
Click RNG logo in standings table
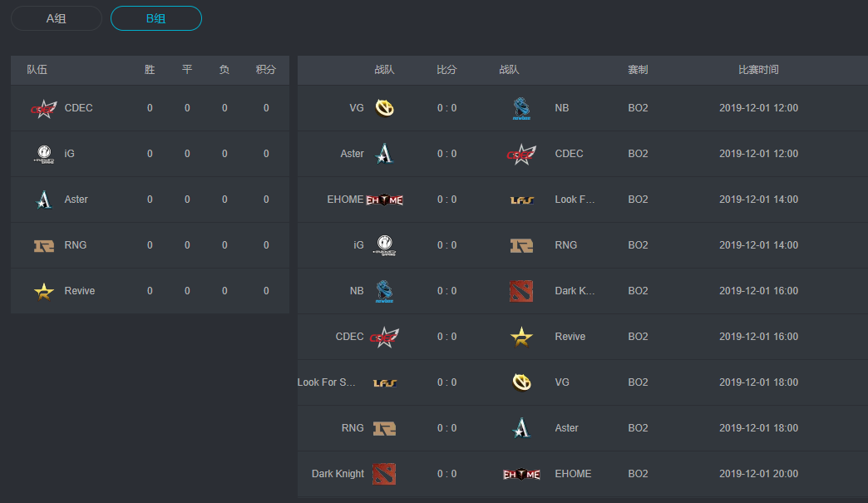click(43, 245)
